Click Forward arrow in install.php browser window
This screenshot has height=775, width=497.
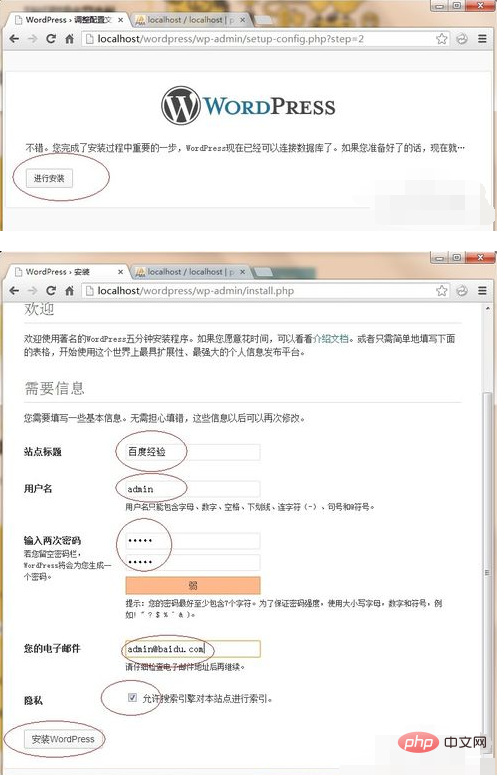tap(33, 291)
